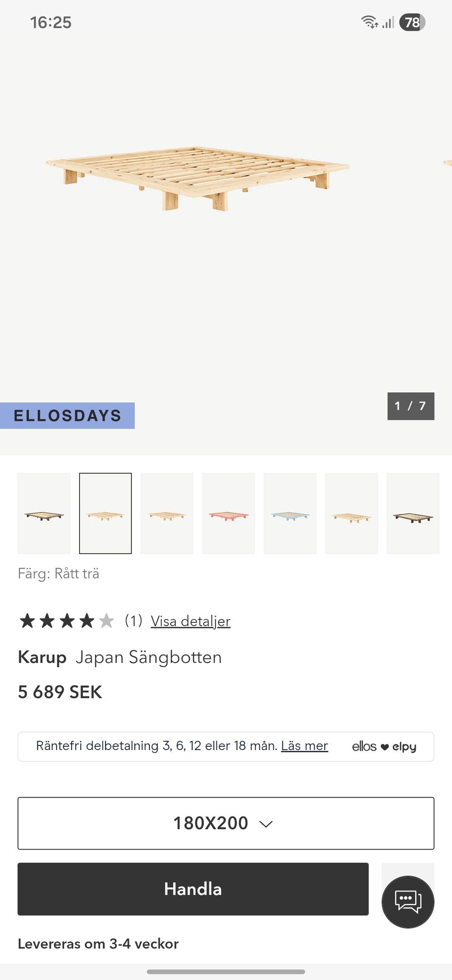Select the dark brown color swatch, first thumbnail
This screenshot has height=980, width=452.
pos(44,514)
